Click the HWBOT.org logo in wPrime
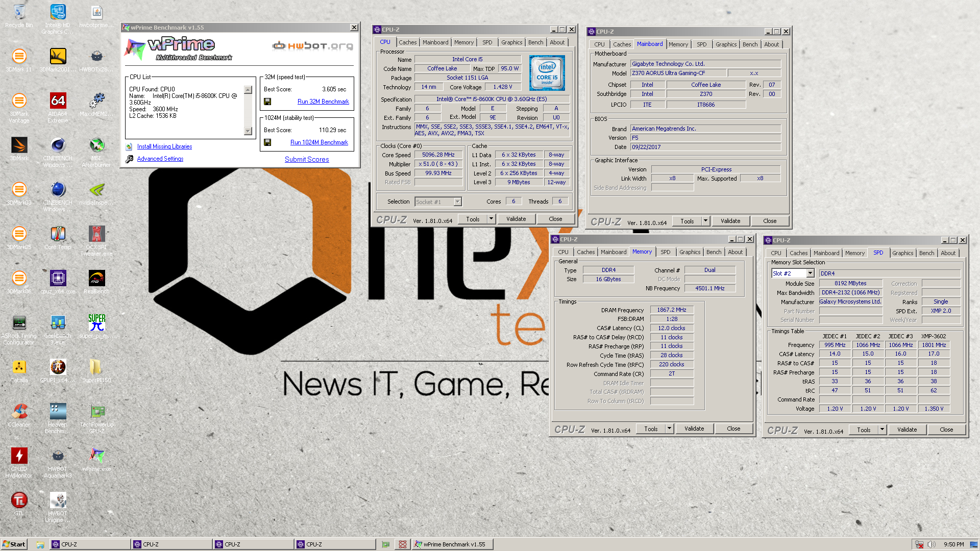 point(312,46)
